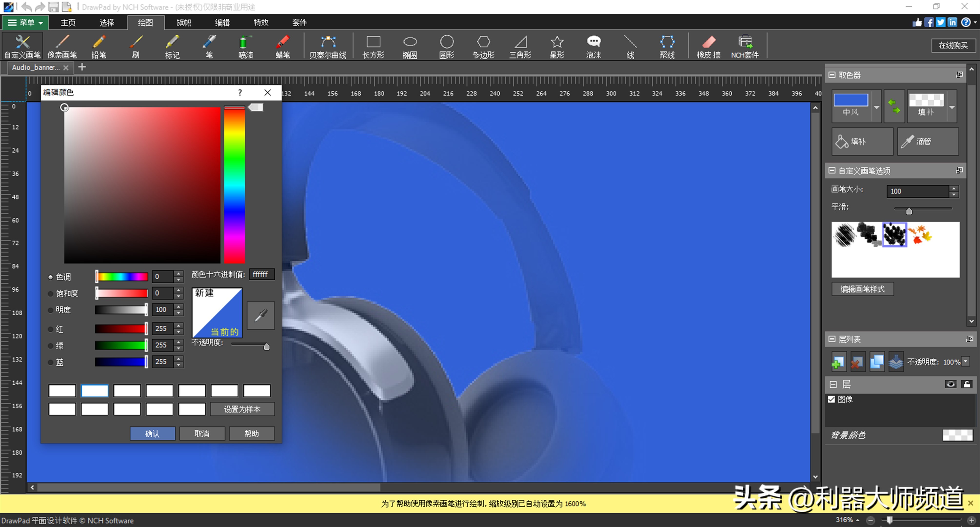Choose the 贝塞尔曲线 Bezier curve tool
Screen dimensions: 980x527
[x=327, y=46]
